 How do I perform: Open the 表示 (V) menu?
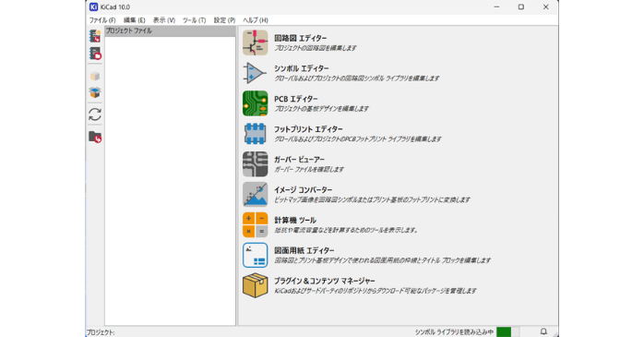point(164,20)
